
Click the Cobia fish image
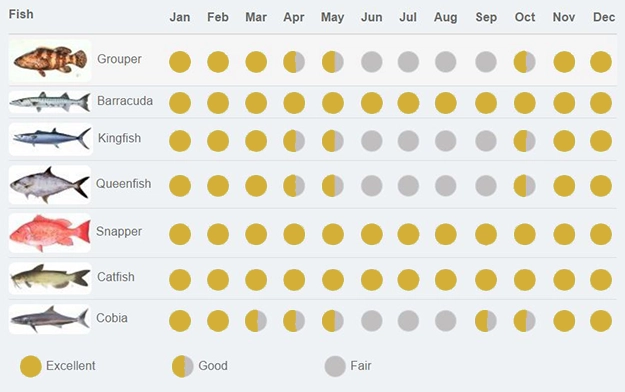click(x=50, y=319)
